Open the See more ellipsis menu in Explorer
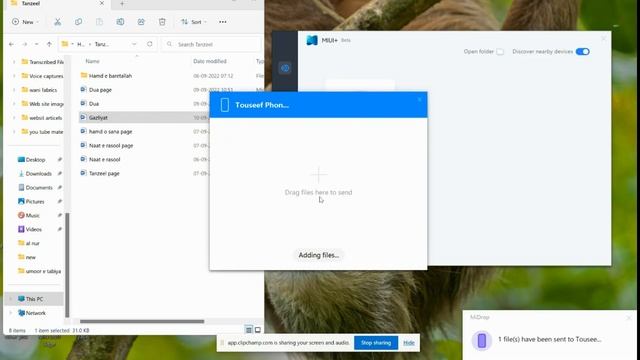This screenshot has height=360, width=640. 222,22
